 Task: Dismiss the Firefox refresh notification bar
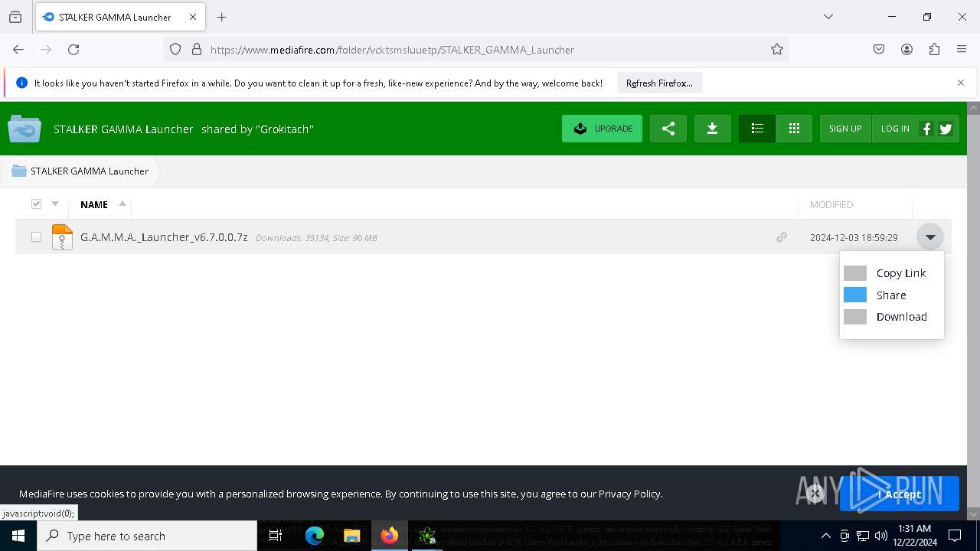[961, 83]
